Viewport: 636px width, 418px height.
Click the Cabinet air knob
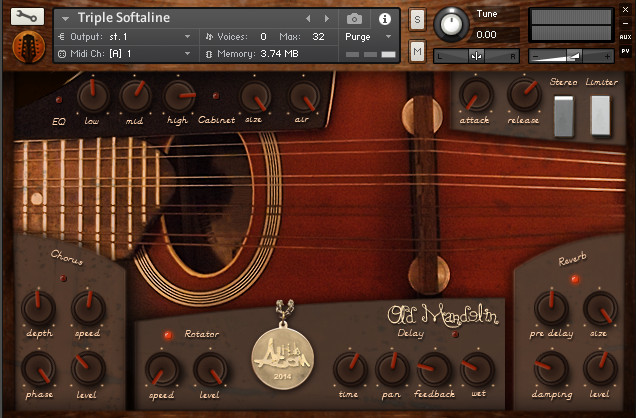click(304, 96)
